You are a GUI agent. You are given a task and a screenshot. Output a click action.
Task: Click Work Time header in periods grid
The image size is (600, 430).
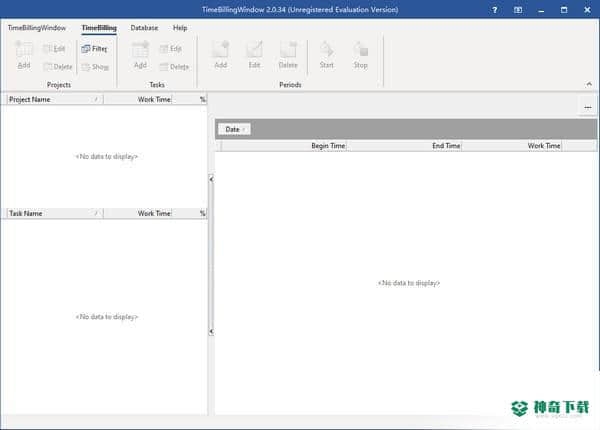click(x=512, y=146)
